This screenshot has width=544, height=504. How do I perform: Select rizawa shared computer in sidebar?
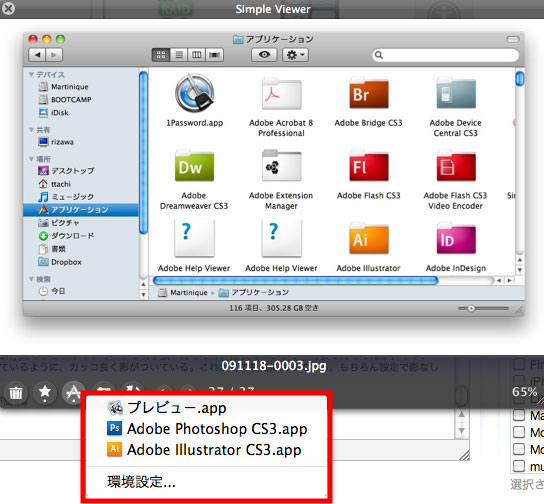click(81, 142)
